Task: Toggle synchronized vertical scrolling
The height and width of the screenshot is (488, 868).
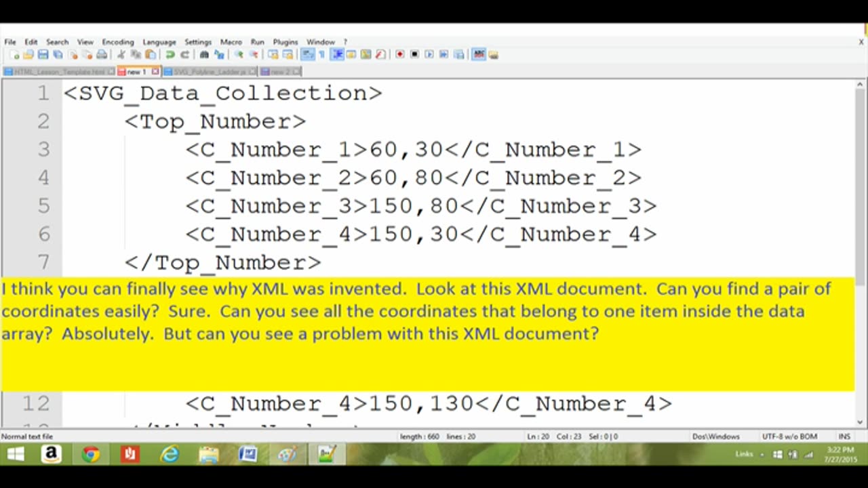Action: pyautogui.click(x=273, y=55)
